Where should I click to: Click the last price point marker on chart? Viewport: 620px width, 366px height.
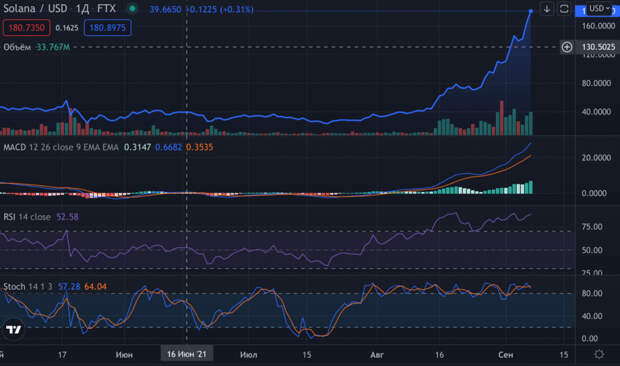pos(531,11)
